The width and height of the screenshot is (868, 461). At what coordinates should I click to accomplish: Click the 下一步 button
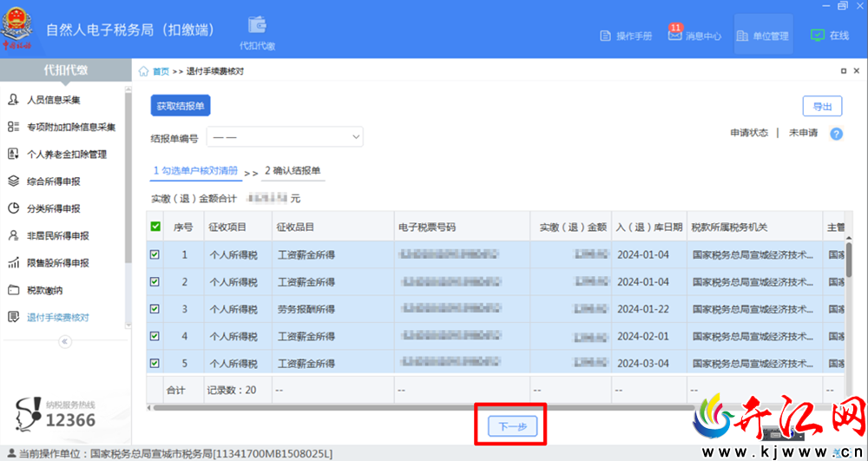513,426
